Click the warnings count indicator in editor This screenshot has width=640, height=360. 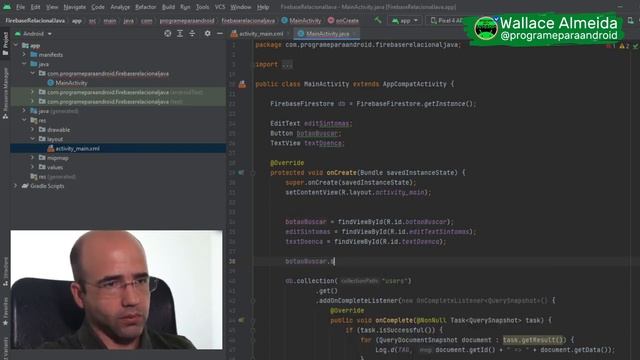624,46
